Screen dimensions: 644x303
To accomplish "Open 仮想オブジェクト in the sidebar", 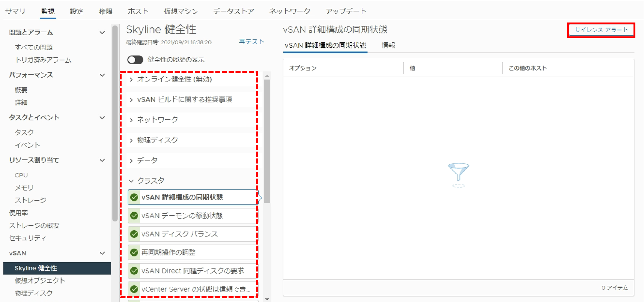I will click(x=40, y=280).
